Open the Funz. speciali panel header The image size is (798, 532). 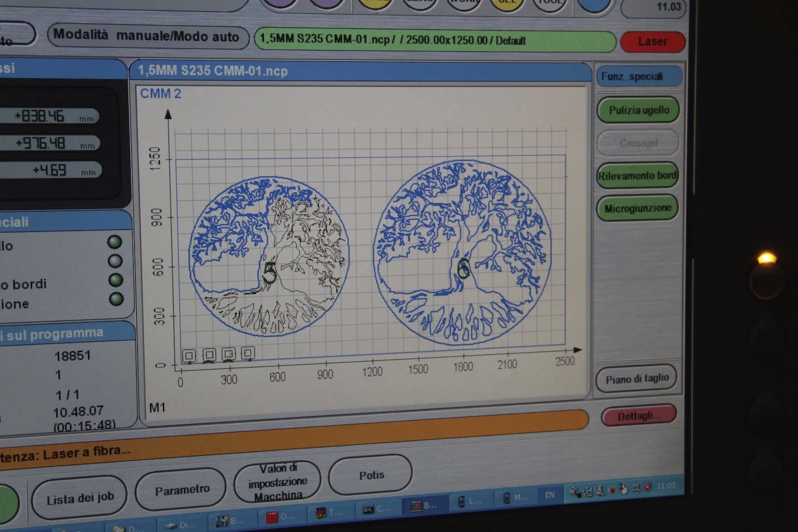[638, 76]
